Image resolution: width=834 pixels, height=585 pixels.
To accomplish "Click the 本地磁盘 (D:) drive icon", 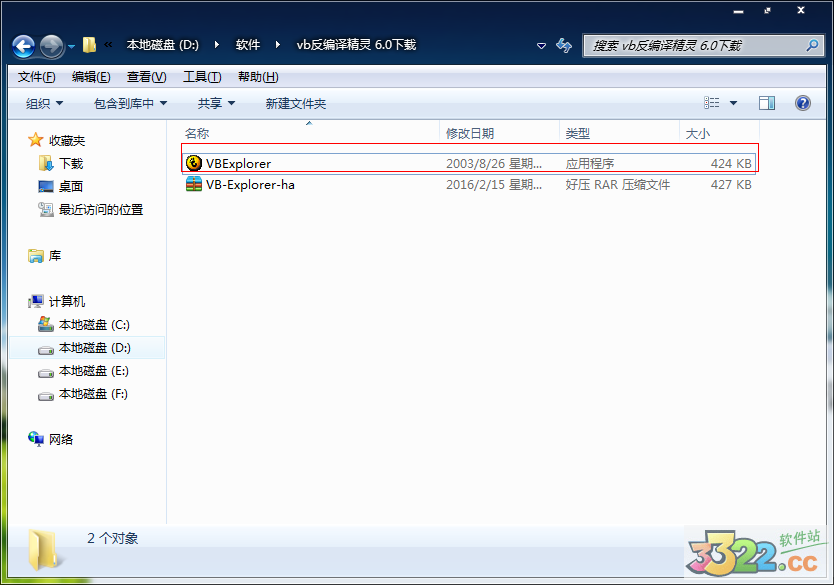I will 46,349.
